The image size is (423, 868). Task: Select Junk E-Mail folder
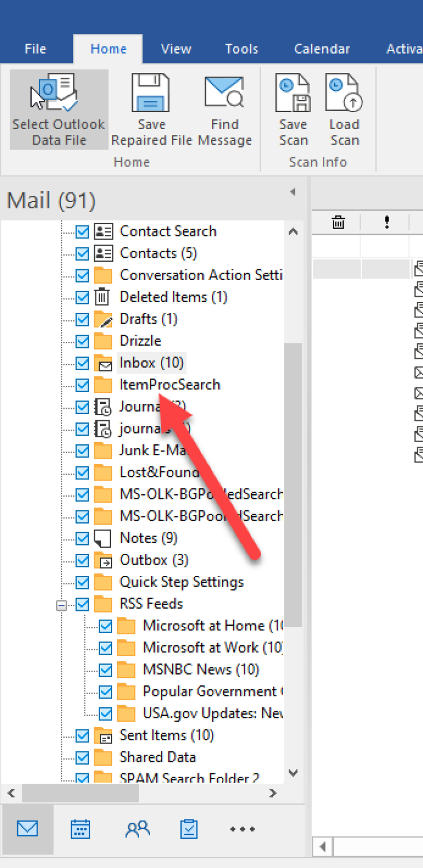click(155, 451)
